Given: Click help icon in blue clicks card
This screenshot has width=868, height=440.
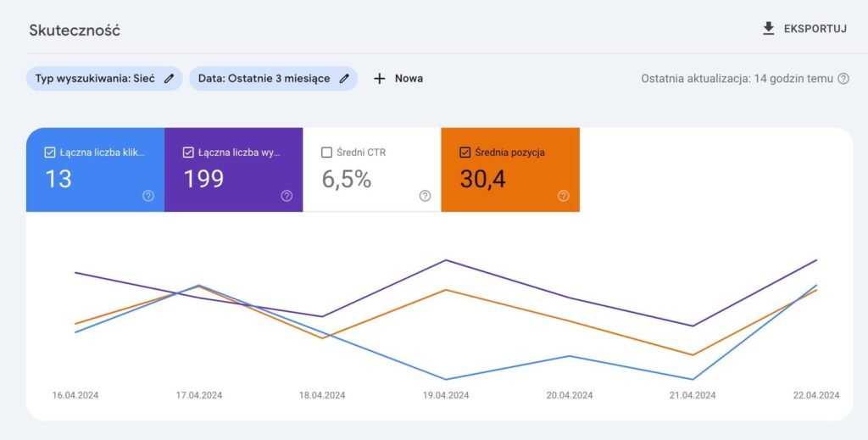Looking at the screenshot, I should [148, 196].
